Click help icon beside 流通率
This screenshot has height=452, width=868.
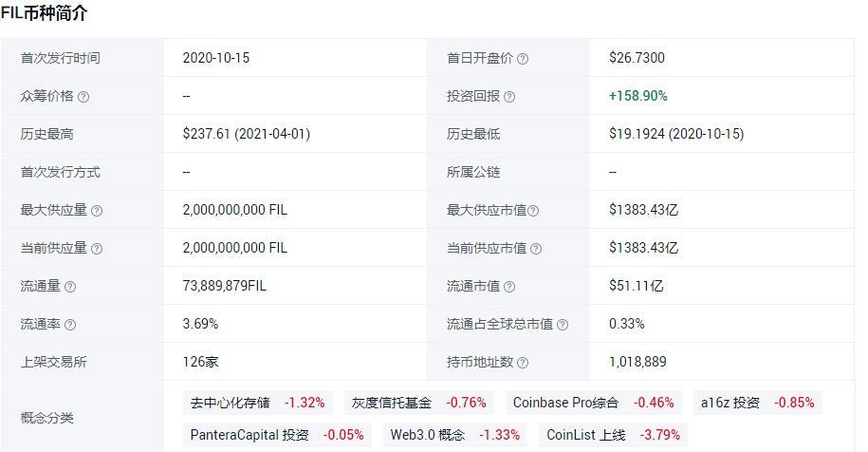coord(70,325)
